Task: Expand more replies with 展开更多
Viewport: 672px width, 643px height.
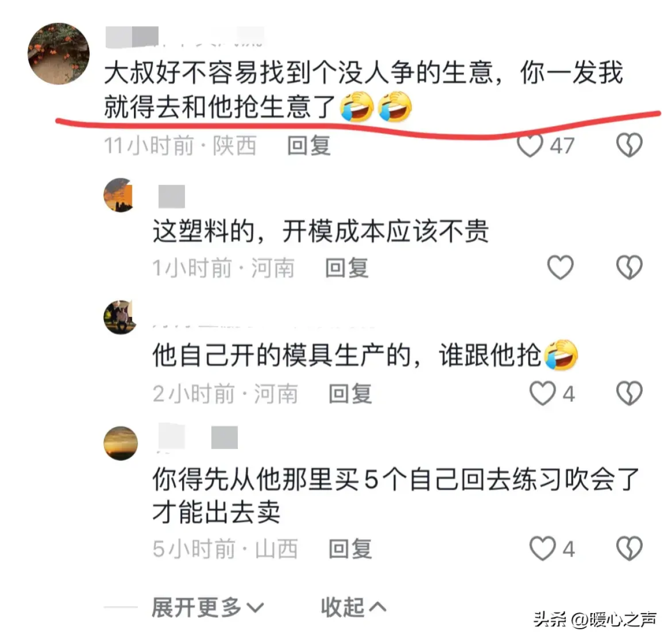Action: click(208, 607)
